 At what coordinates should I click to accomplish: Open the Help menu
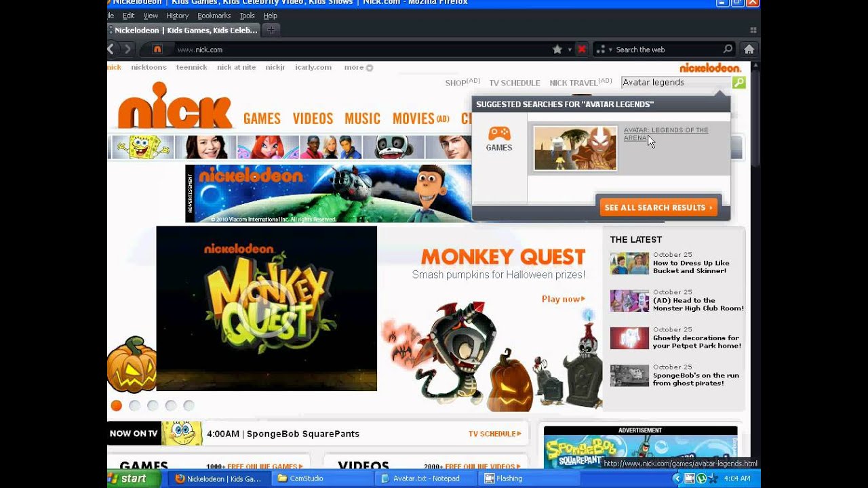271,16
